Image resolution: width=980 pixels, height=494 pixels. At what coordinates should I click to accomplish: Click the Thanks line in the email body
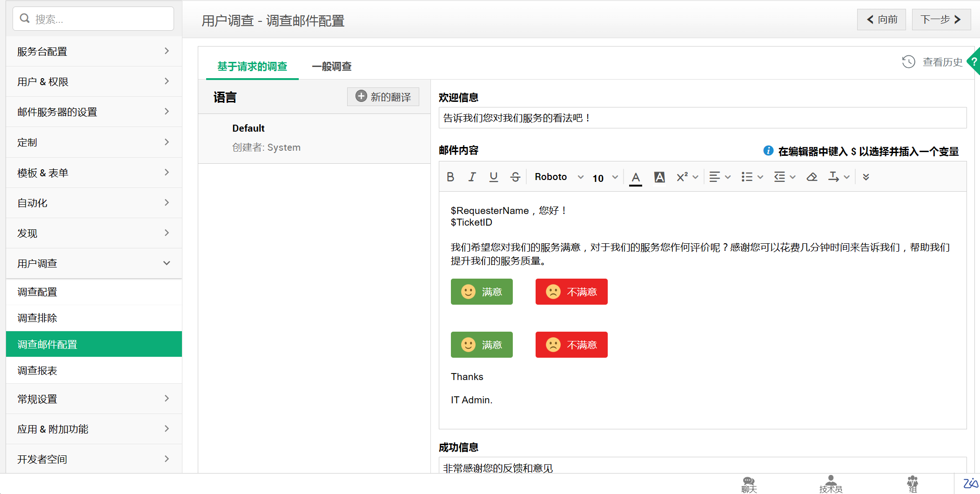pos(467,377)
